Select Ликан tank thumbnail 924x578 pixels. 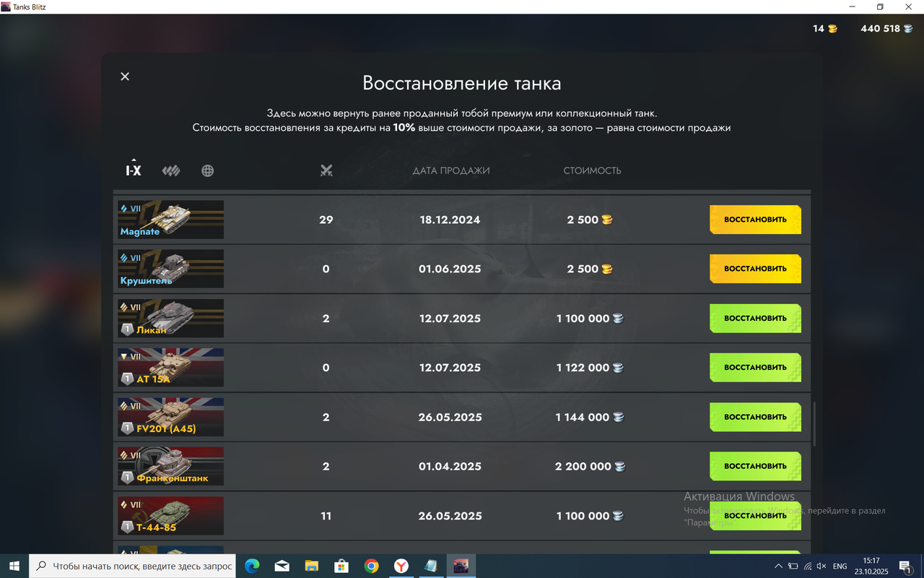point(171,319)
